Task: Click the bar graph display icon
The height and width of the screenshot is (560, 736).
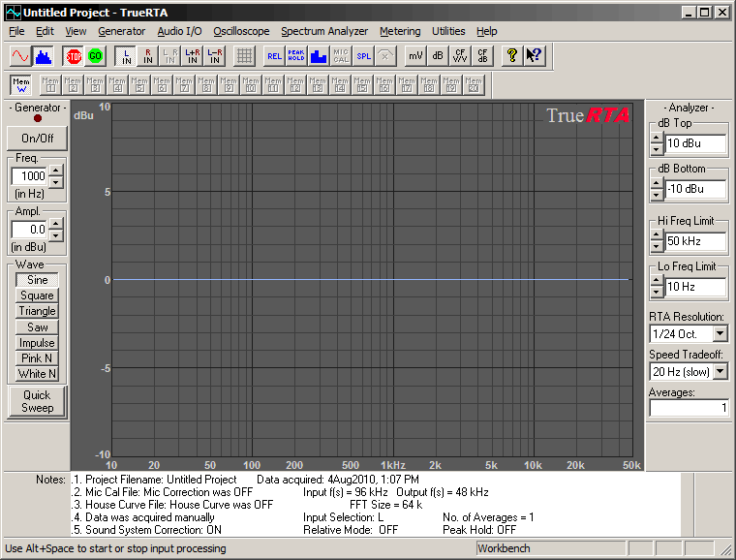Action: pyautogui.click(x=319, y=56)
